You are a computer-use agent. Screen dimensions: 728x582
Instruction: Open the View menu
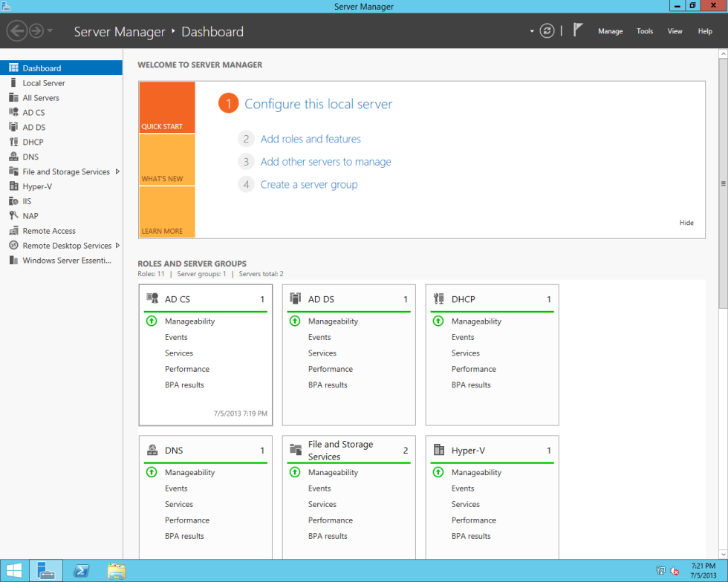click(675, 31)
